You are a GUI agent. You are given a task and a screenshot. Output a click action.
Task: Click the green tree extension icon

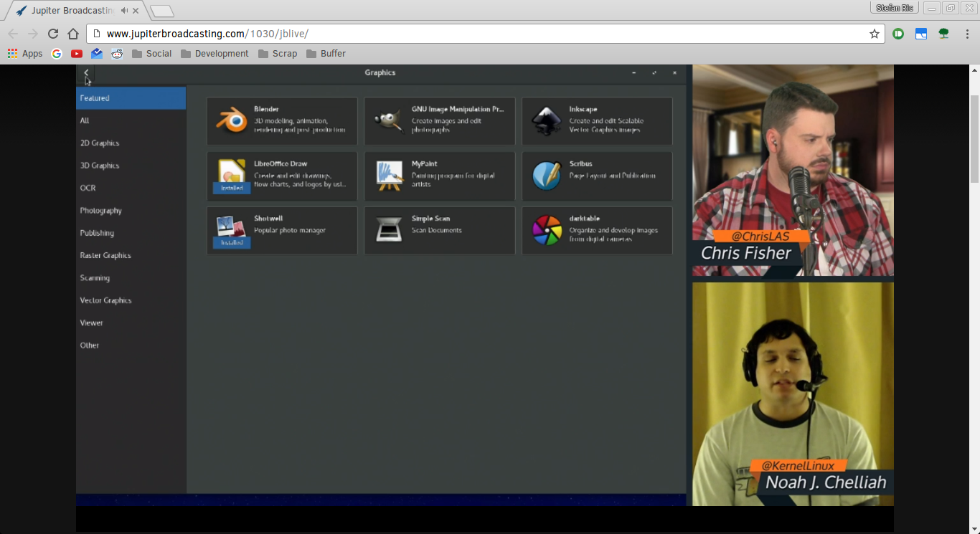944,34
